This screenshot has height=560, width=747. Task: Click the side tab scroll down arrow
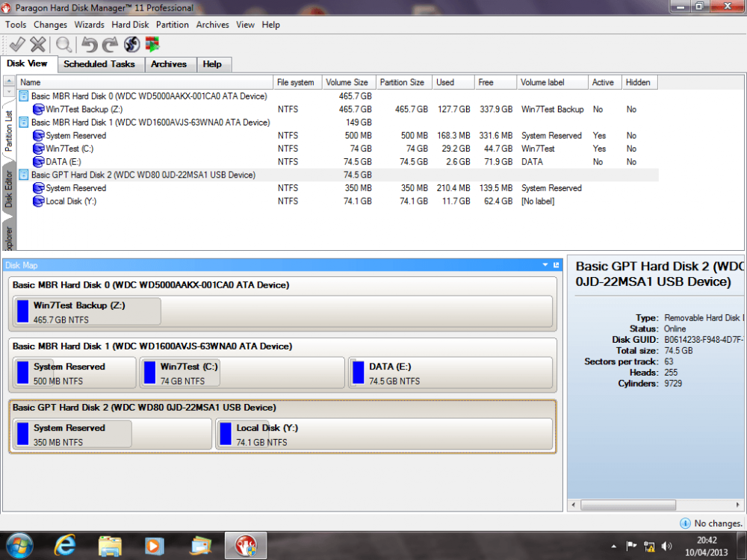(8, 91)
